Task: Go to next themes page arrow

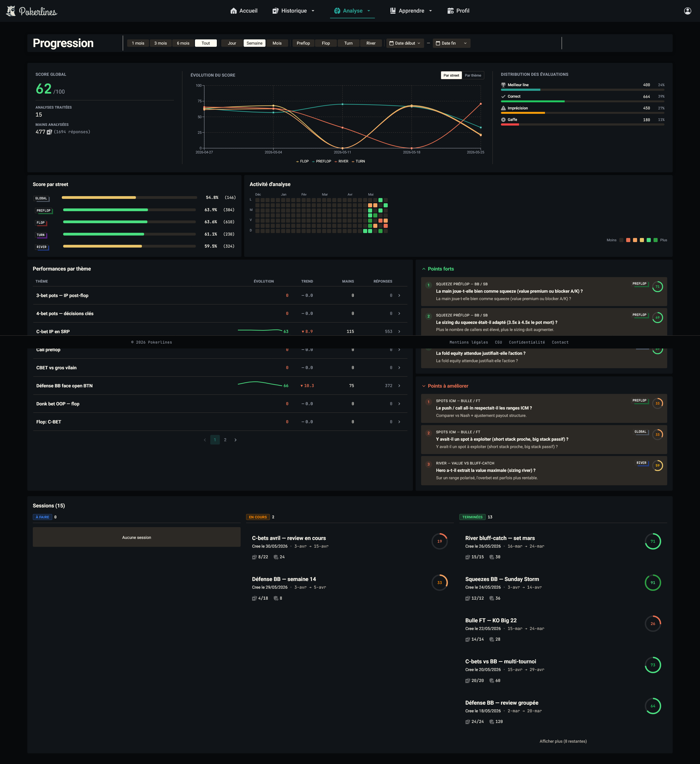Action: (x=236, y=440)
